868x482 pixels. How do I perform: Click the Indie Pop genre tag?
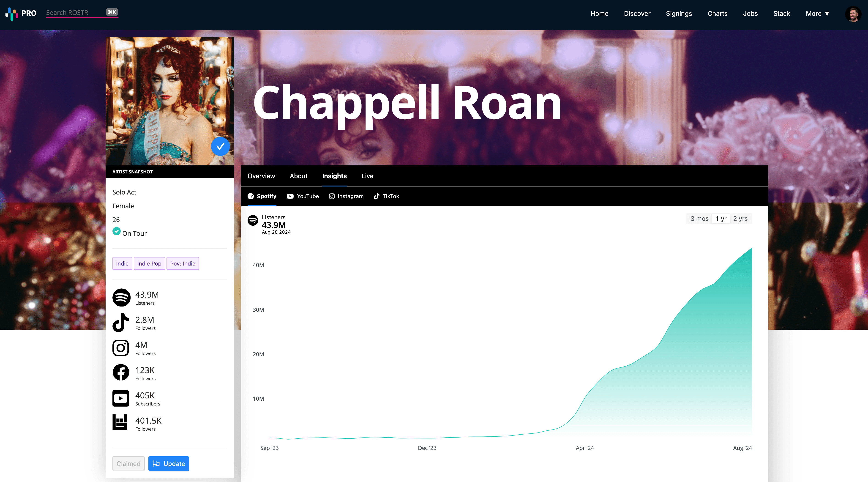point(149,263)
